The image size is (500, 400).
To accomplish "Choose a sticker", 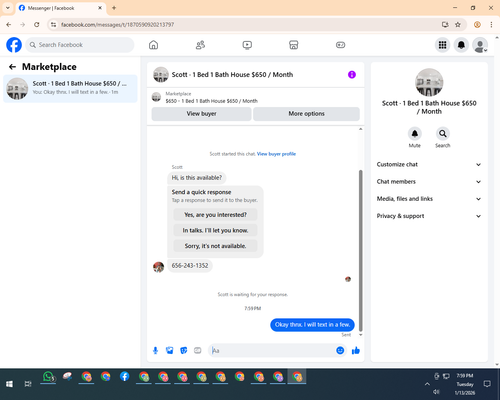I will click(x=184, y=350).
